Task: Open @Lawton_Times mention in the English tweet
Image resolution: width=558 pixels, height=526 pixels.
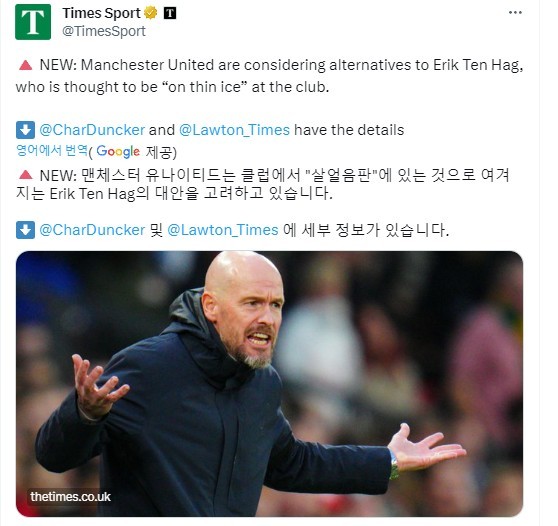Action: click(x=234, y=130)
